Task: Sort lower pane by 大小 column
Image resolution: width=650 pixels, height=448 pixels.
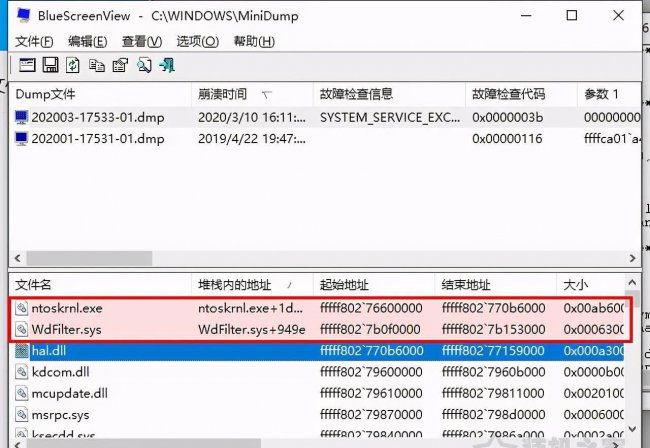Action: [590, 285]
